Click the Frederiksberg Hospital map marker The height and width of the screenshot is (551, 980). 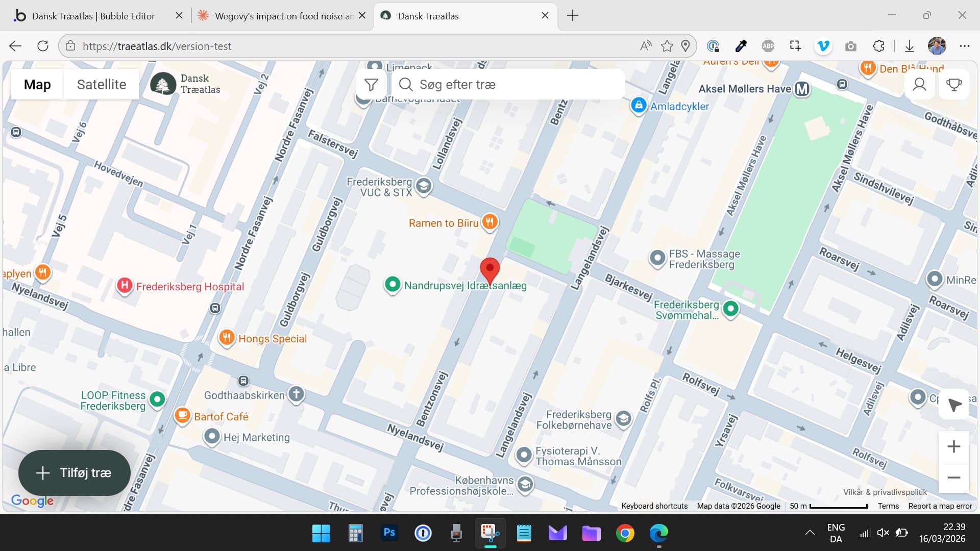(x=125, y=286)
